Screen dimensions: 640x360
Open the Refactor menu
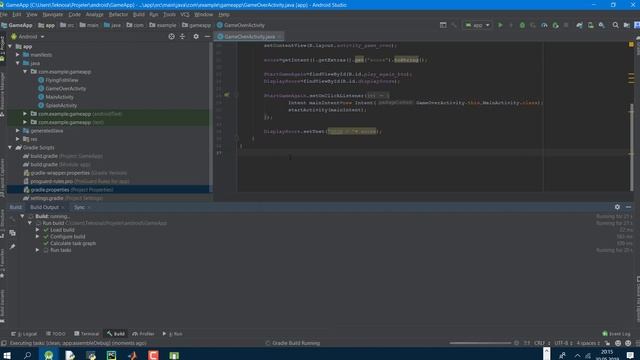(118, 14)
